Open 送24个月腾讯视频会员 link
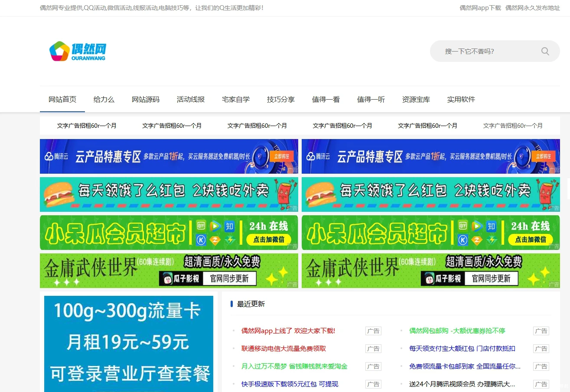This screenshot has width=570, height=392. pos(462,384)
